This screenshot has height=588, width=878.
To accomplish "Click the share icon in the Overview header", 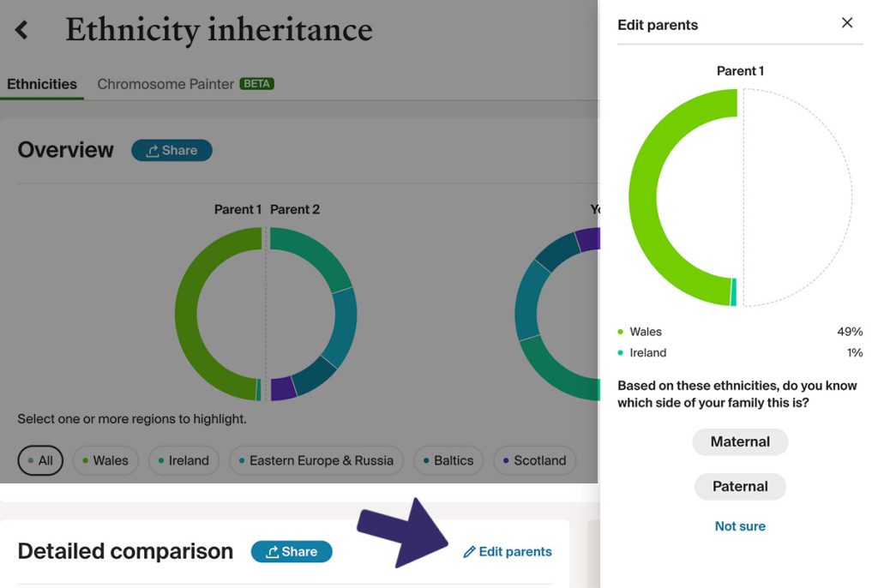I will pos(153,150).
